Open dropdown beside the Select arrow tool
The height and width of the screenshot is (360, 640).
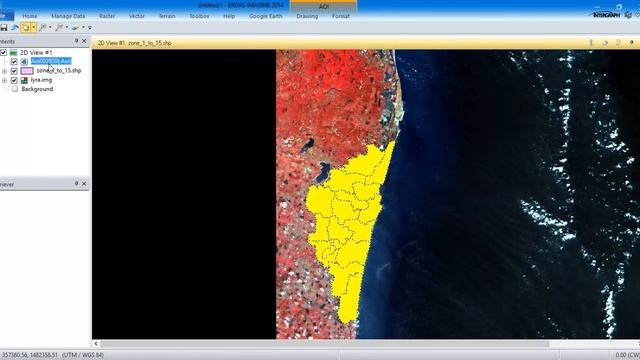(x=33, y=28)
